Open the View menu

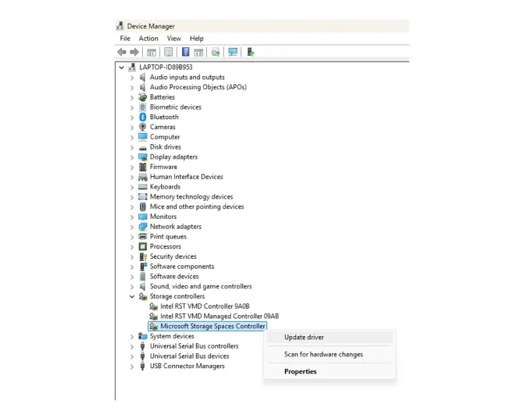[x=174, y=39]
